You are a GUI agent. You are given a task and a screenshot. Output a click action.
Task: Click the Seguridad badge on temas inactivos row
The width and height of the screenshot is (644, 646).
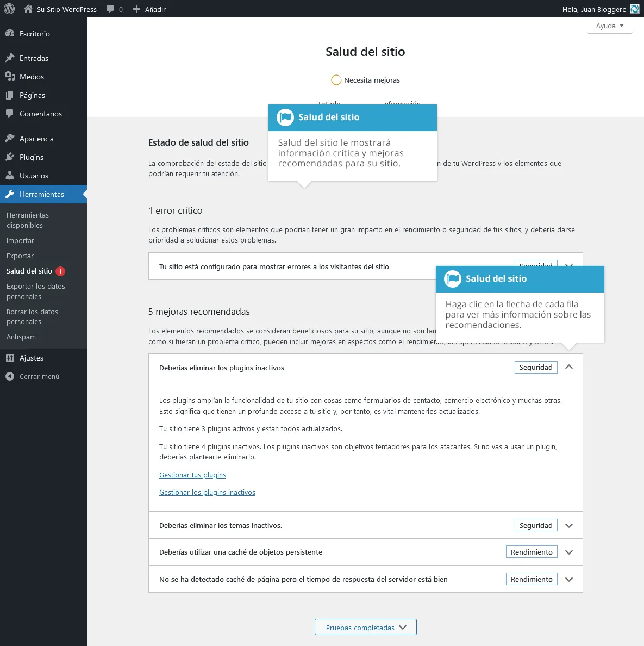(x=536, y=525)
